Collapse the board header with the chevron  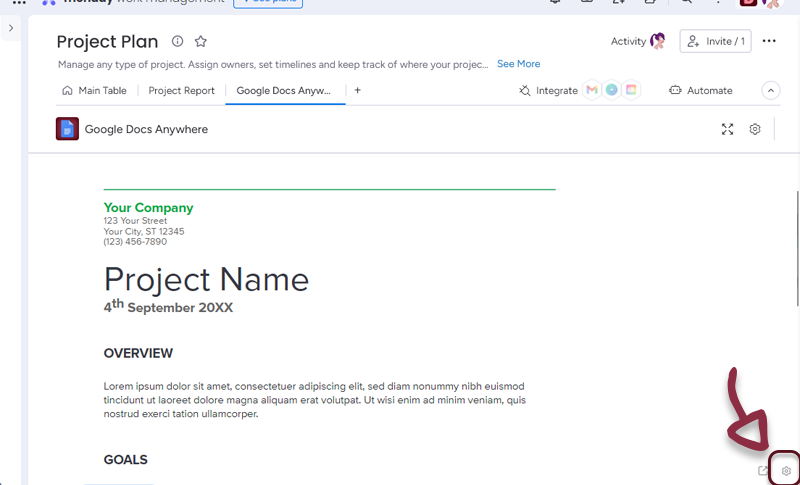tap(770, 90)
